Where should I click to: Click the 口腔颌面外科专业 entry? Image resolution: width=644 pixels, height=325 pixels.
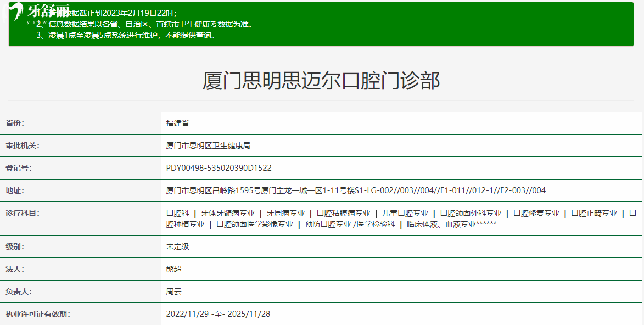click(x=471, y=213)
